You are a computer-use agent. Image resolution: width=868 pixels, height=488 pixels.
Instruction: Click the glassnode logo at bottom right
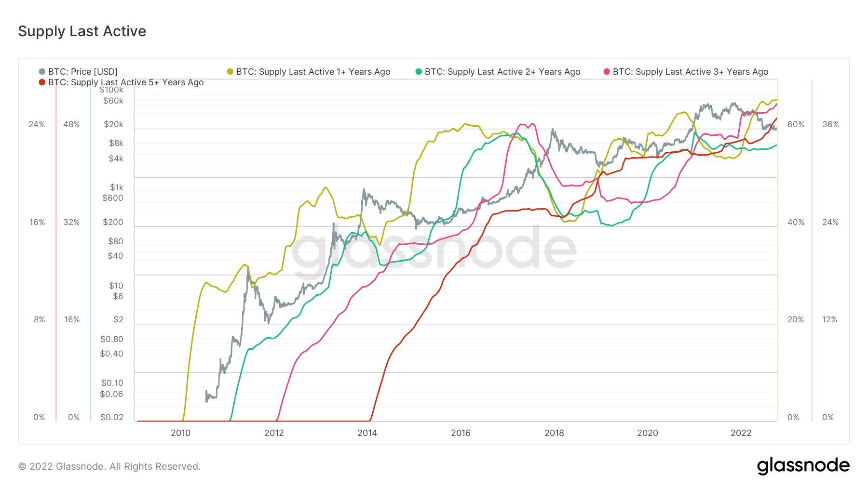803,466
